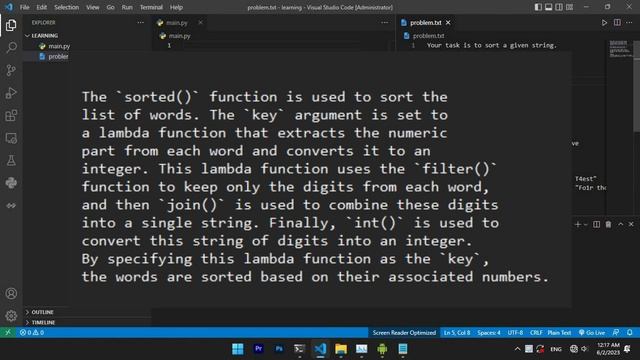
Task: Open the Go menu
Action: tap(110, 7)
